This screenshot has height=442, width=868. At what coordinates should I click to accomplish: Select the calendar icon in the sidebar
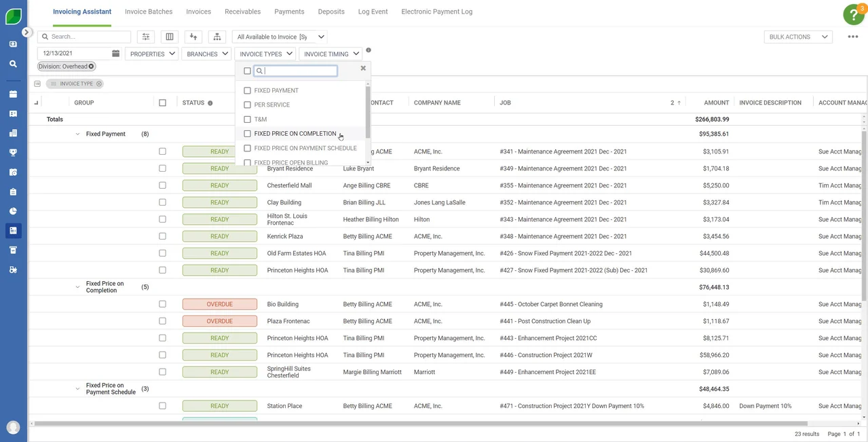(12, 93)
